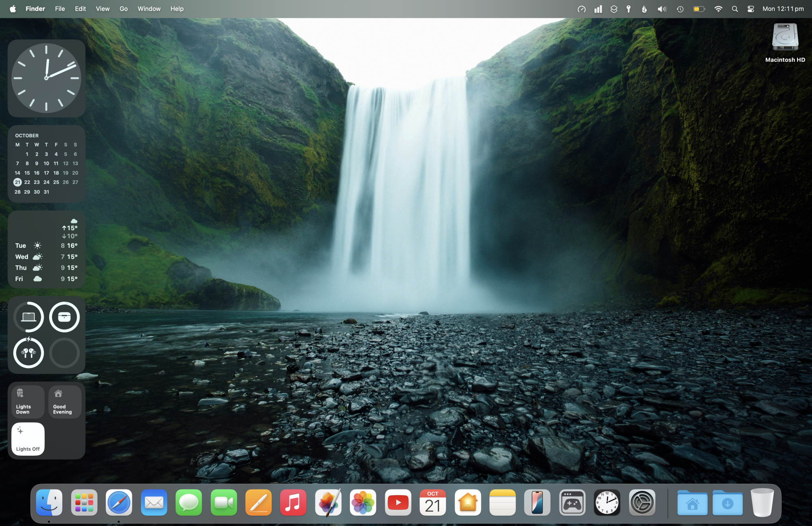812x526 pixels.
Task: Open Safari from the Dock
Action: coord(119,503)
